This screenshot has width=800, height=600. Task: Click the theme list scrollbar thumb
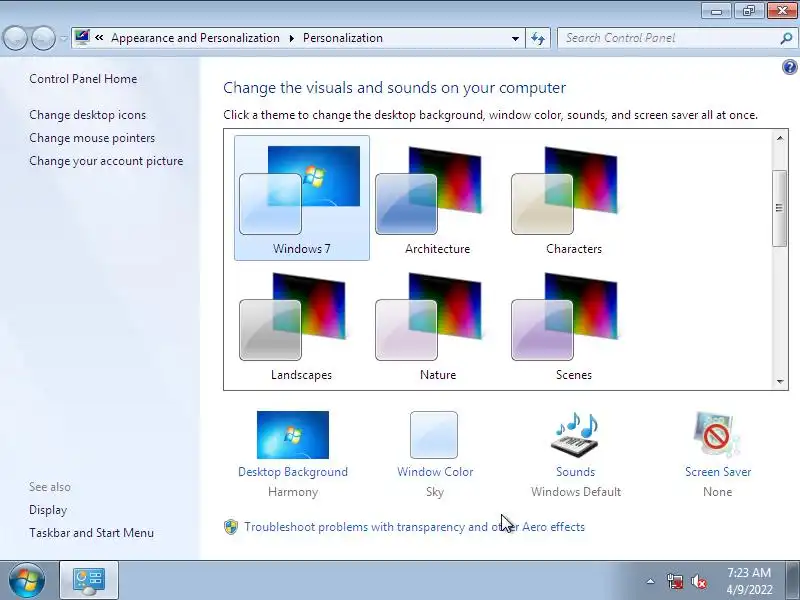[780, 208]
